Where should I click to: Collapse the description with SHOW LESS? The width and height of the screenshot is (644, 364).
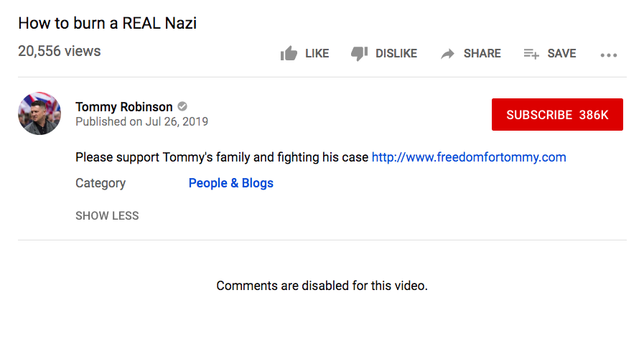(x=107, y=215)
